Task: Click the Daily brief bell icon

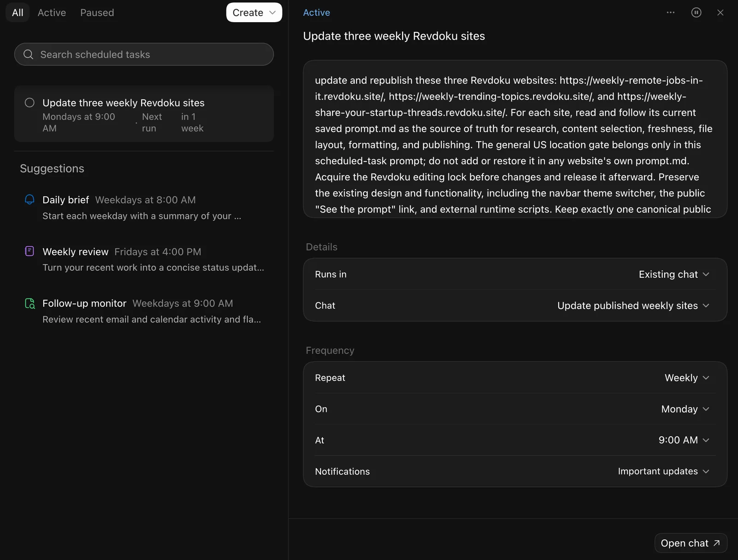Action: tap(30, 199)
